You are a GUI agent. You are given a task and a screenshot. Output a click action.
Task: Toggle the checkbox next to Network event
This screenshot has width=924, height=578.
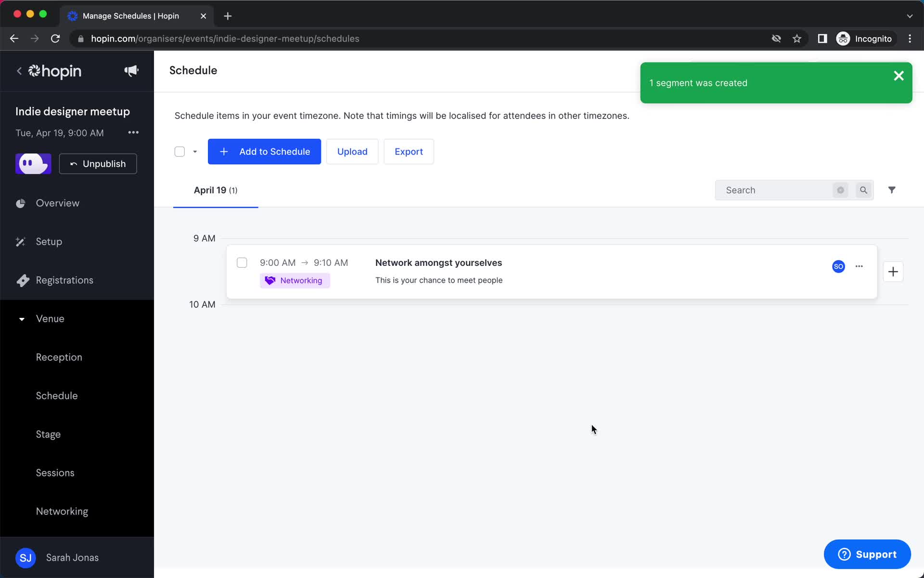[242, 263]
